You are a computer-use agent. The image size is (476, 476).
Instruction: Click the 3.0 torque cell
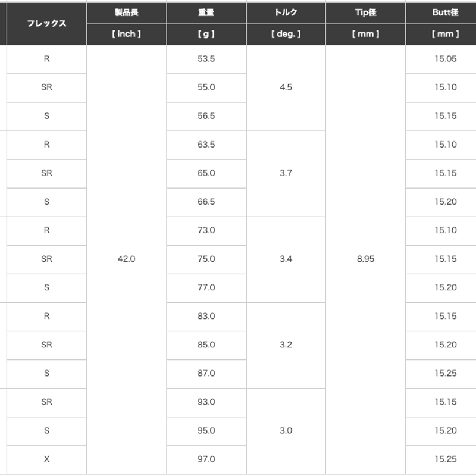click(286, 431)
